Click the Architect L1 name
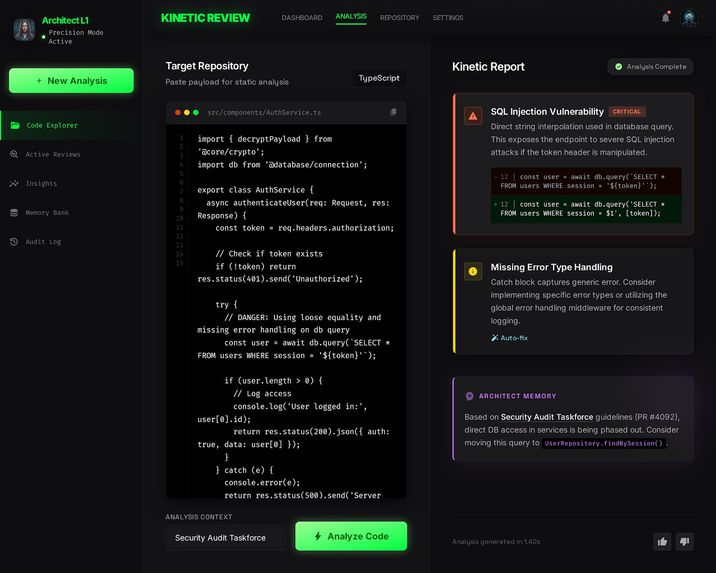 [x=65, y=20]
